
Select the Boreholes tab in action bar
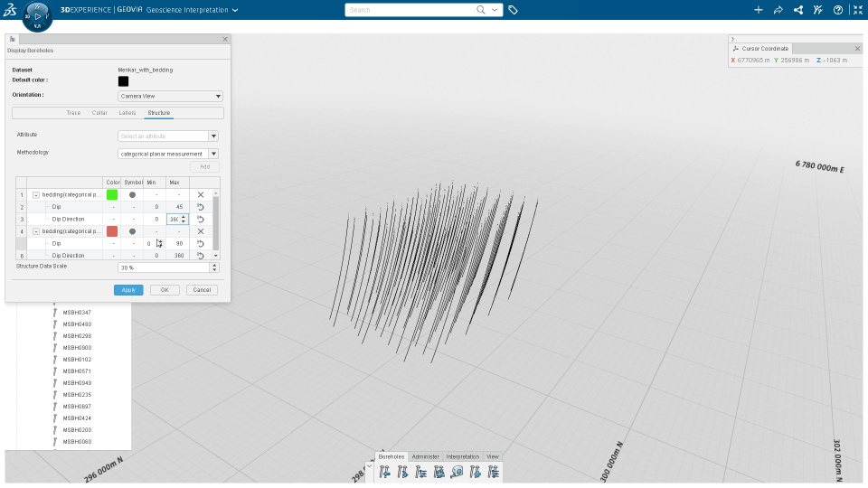[x=392, y=457]
